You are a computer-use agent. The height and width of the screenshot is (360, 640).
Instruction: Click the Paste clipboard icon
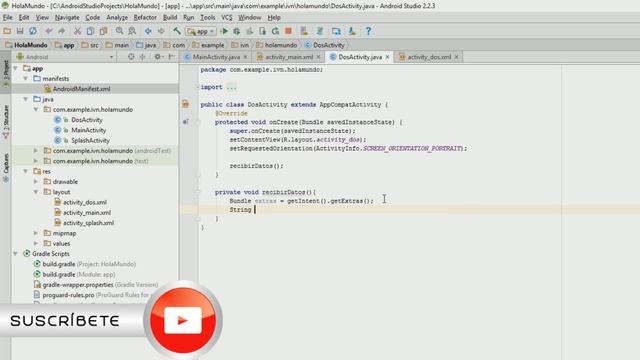103,31
